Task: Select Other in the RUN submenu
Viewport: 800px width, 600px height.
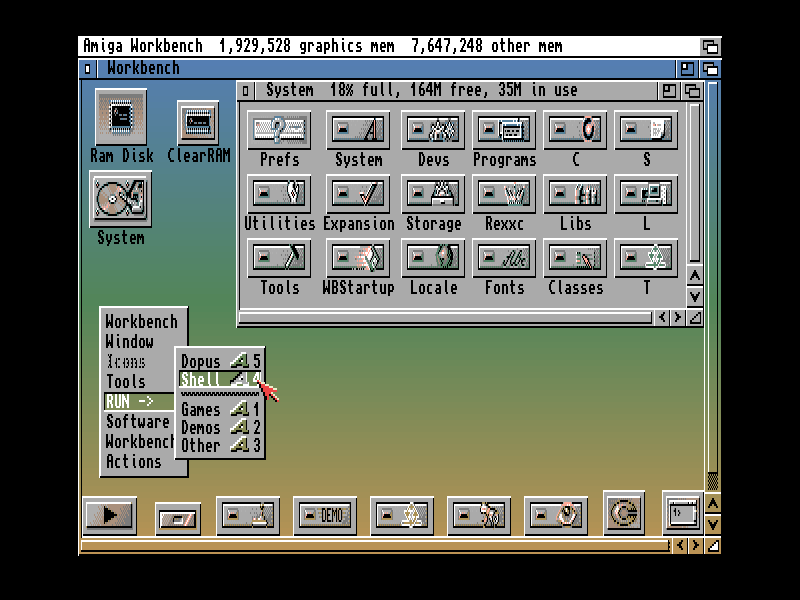Action: (x=220, y=445)
